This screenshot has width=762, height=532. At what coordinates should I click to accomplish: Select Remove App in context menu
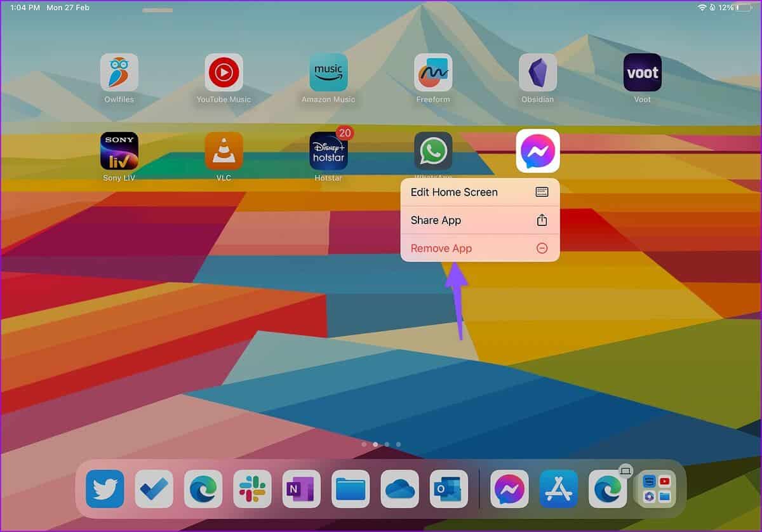480,248
